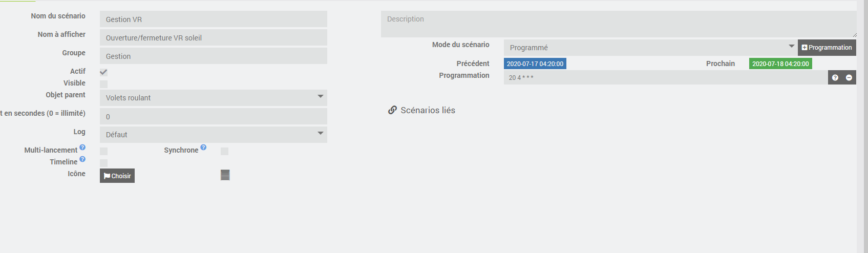Click the Choisir icon button

coord(117,176)
